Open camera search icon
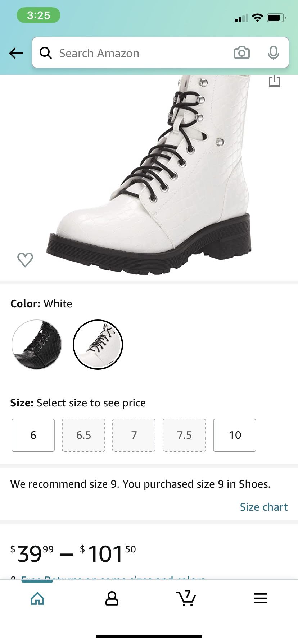298x644 pixels. click(241, 53)
